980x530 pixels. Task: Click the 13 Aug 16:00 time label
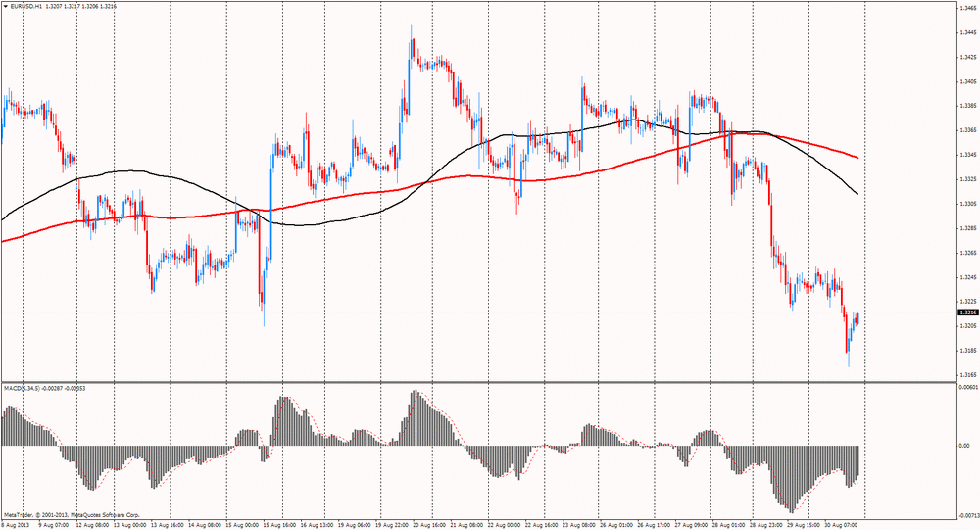tap(167, 525)
